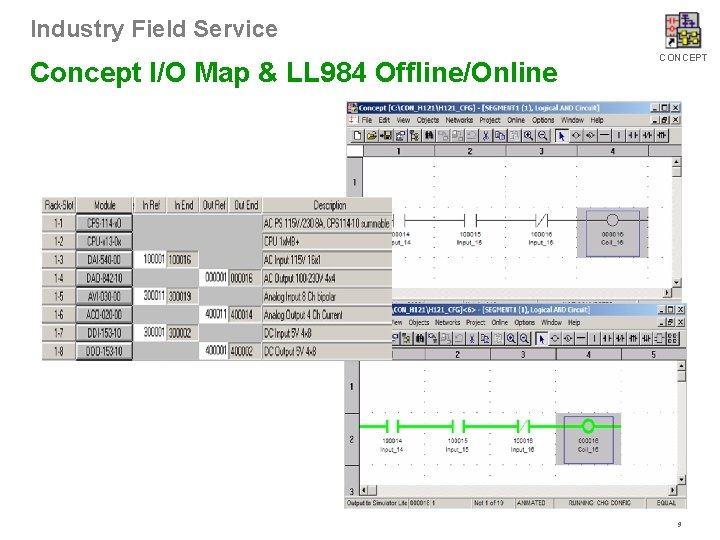Click In Ref field showing 300001
The image size is (720, 540).
[150, 332]
